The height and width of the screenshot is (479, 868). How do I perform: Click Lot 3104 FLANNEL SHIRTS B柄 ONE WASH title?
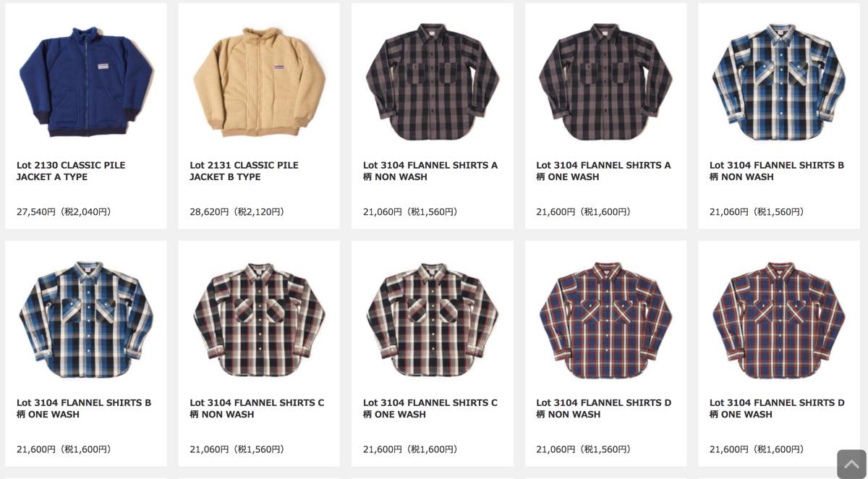(x=84, y=408)
